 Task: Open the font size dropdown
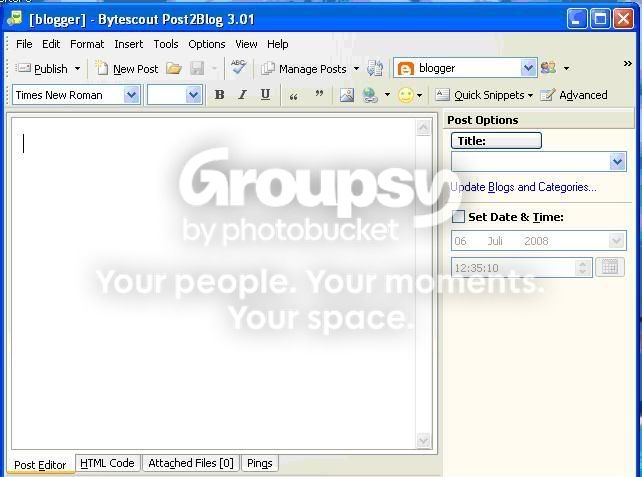pyautogui.click(x=193, y=95)
